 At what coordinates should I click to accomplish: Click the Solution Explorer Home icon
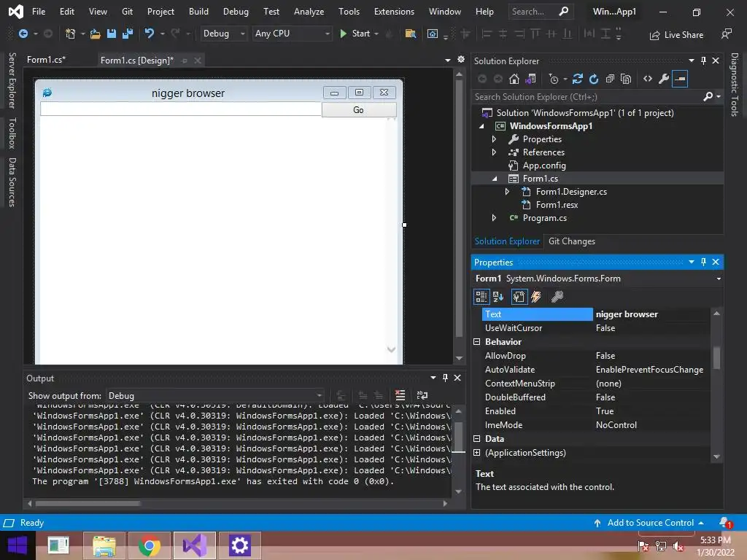(x=514, y=79)
